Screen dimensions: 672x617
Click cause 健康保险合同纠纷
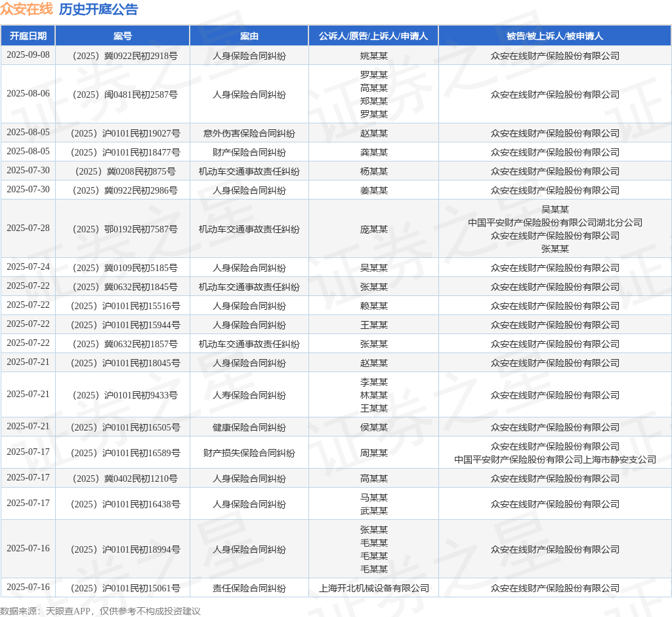coord(249,427)
